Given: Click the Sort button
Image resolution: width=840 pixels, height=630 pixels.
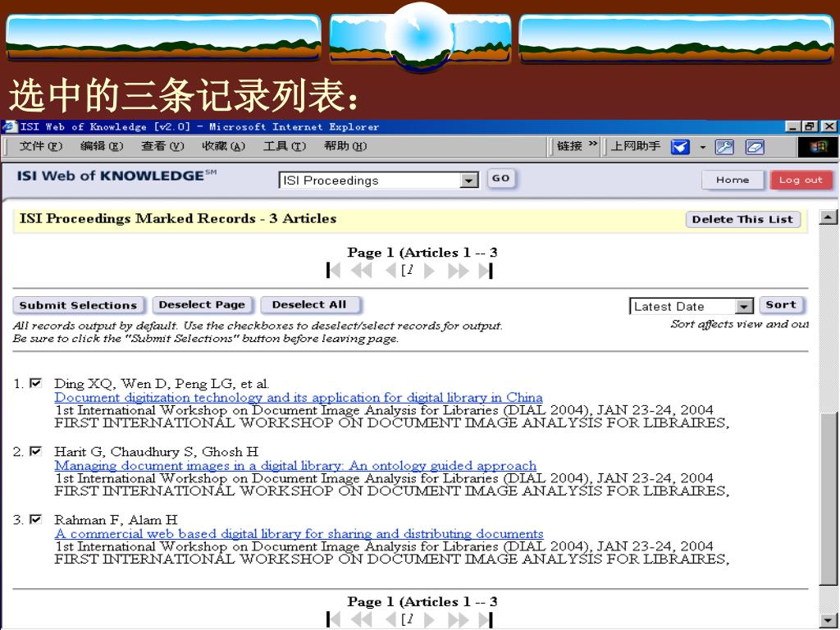Looking at the screenshot, I should (x=781, y=305).
